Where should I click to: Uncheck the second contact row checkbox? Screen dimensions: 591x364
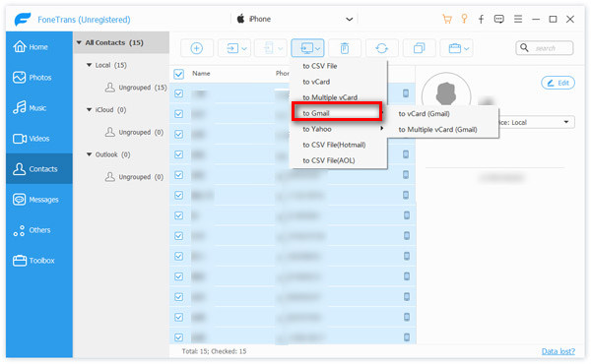[178, 114]
